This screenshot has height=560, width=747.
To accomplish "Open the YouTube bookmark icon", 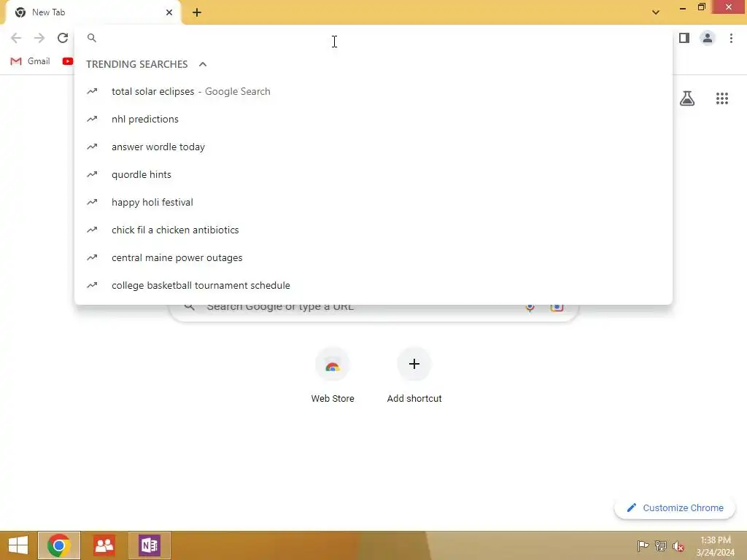I will tap(68, 61).
